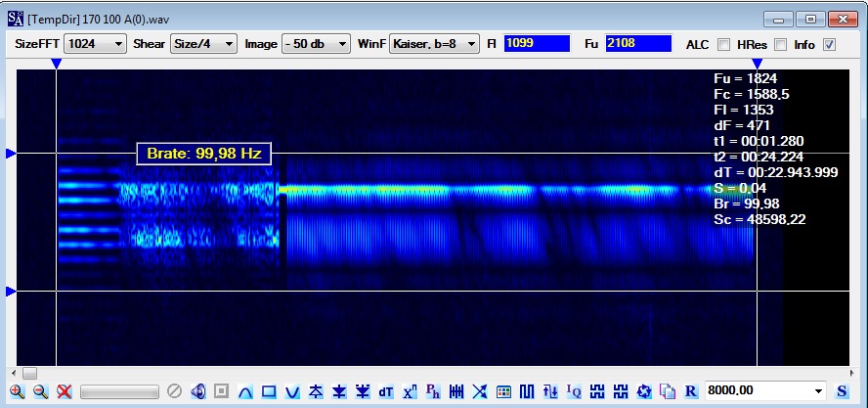The image size is (868, 408).
Task: Open the SizeFFT 1024 dropdown
Action: [95, 44]
